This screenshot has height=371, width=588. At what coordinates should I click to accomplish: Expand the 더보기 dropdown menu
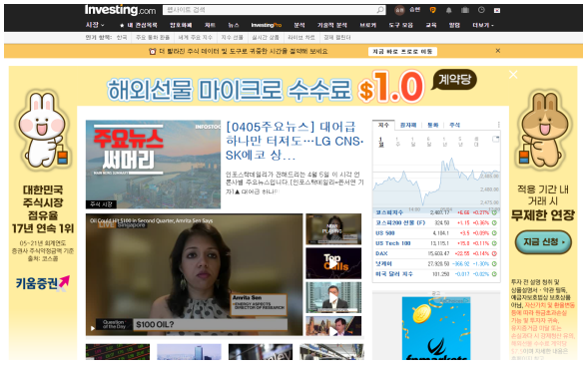[483, 26]
